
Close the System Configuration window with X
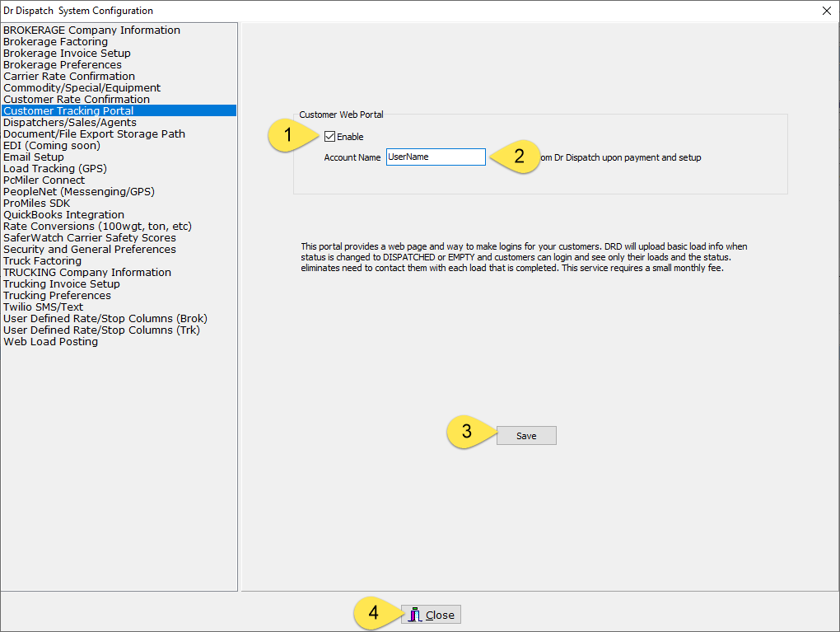point(827,11)
